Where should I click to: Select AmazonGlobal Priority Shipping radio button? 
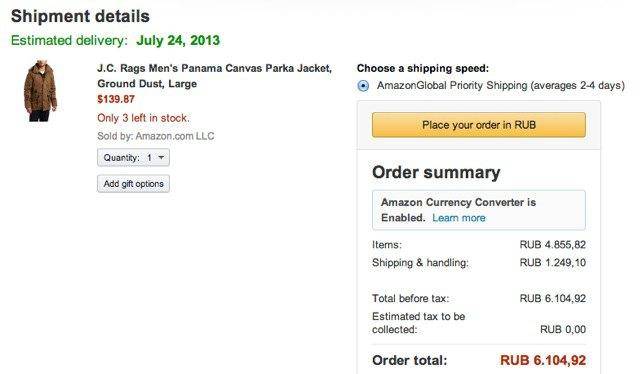(363, 86)
